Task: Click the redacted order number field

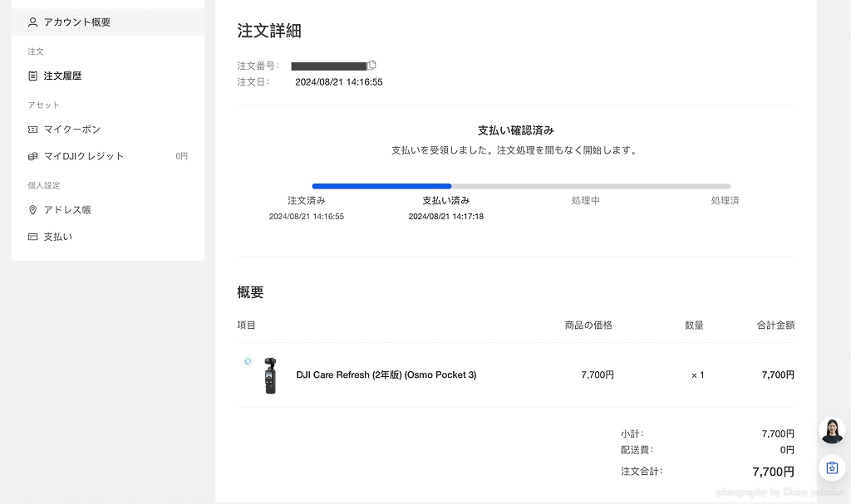Action: point(329,66)
